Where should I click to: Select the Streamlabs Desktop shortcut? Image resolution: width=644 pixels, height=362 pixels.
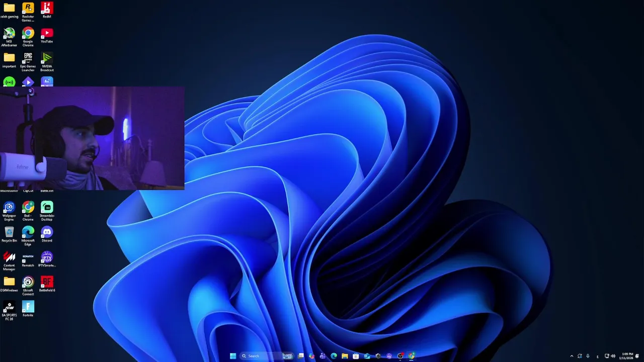pos(47,211)
